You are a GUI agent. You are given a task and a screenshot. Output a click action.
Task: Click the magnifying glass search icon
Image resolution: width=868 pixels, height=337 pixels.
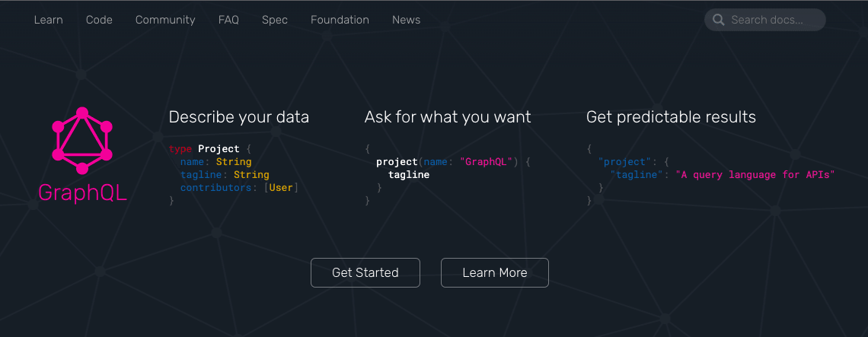718,20
